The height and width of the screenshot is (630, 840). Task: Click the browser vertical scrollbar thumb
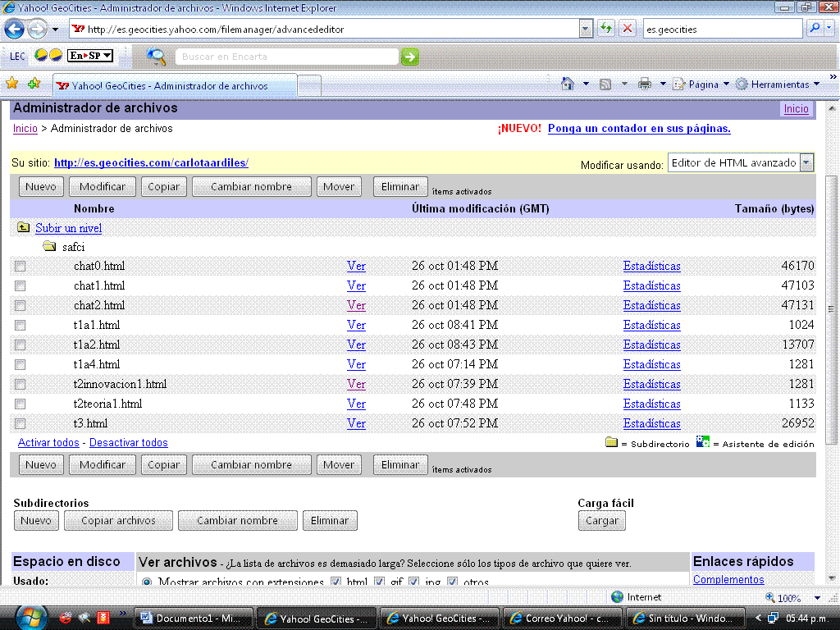pos(831,309)
